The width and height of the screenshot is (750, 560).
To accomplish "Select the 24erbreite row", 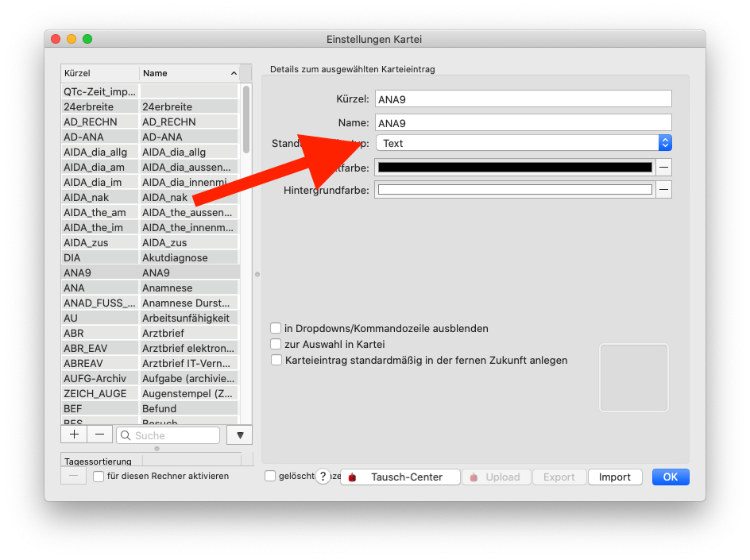I will 149,106.
